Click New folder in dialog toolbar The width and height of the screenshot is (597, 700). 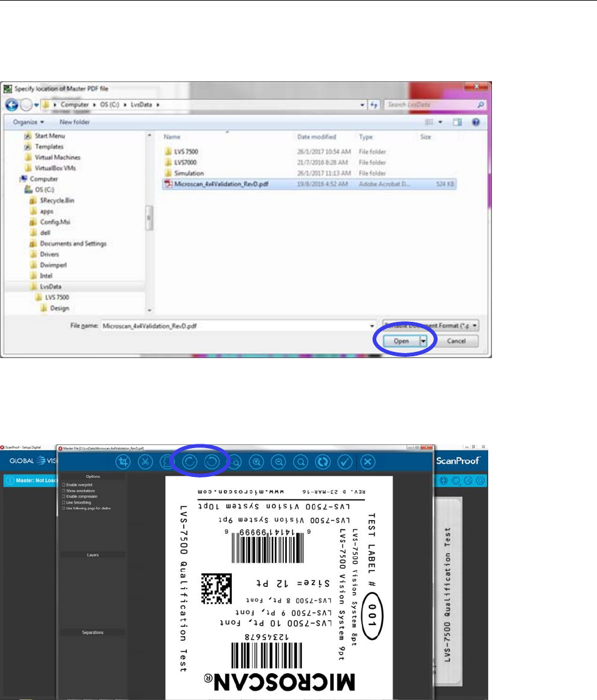point(74,122)
